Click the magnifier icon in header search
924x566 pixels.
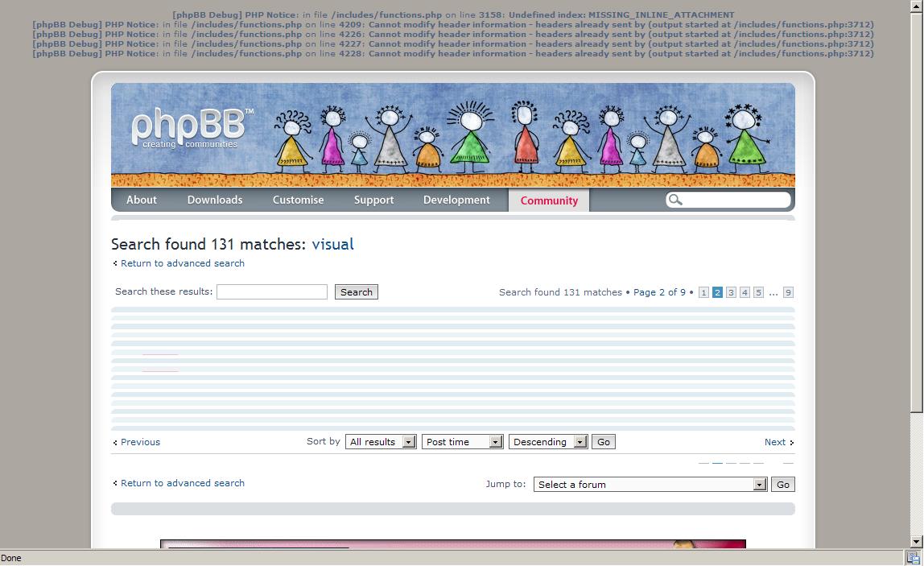676,200
